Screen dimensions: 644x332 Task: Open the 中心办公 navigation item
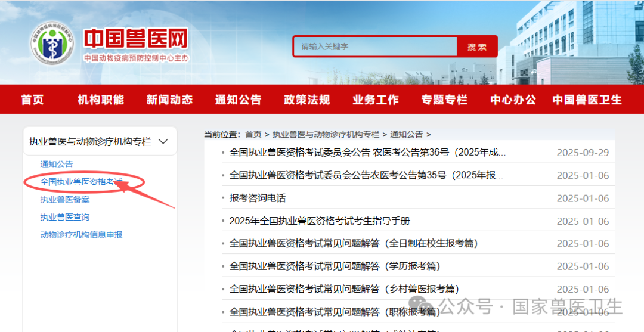tap(513, 100)
